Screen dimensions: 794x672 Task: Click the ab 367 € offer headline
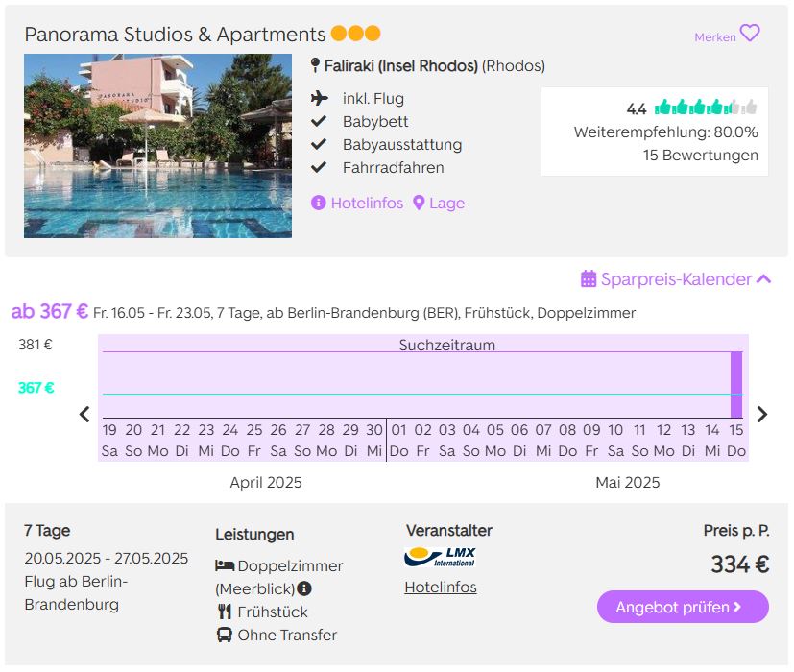tap(50, 311)
